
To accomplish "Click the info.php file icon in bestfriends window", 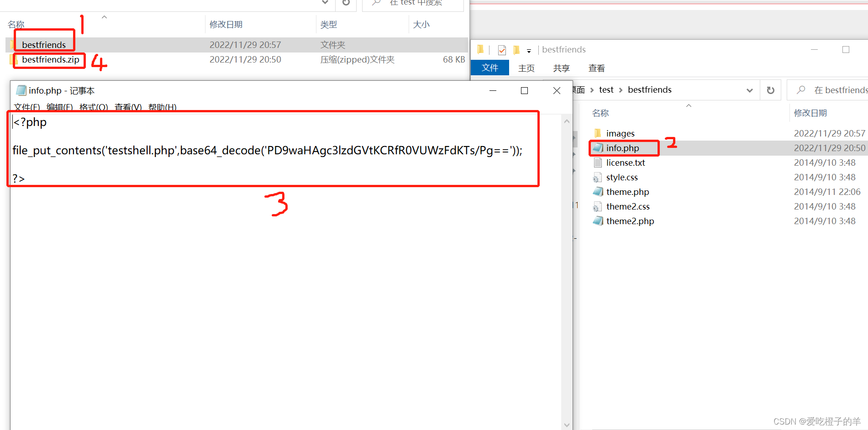I will coord(598,148).
